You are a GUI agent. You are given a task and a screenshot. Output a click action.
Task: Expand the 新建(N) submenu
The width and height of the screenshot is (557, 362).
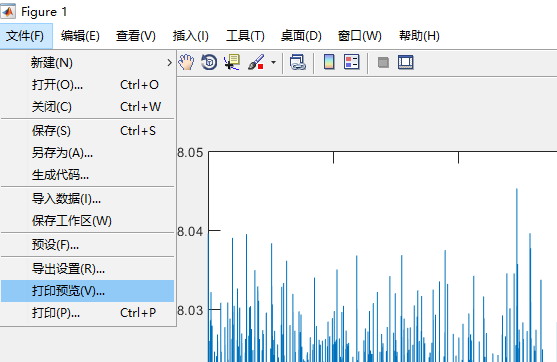point(87,63)
